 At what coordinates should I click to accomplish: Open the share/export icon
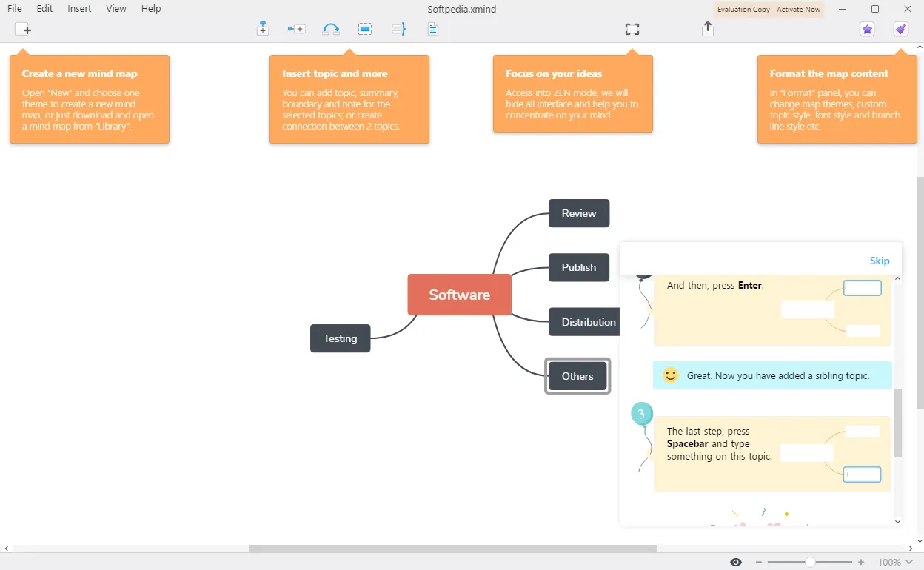[708, 28]
